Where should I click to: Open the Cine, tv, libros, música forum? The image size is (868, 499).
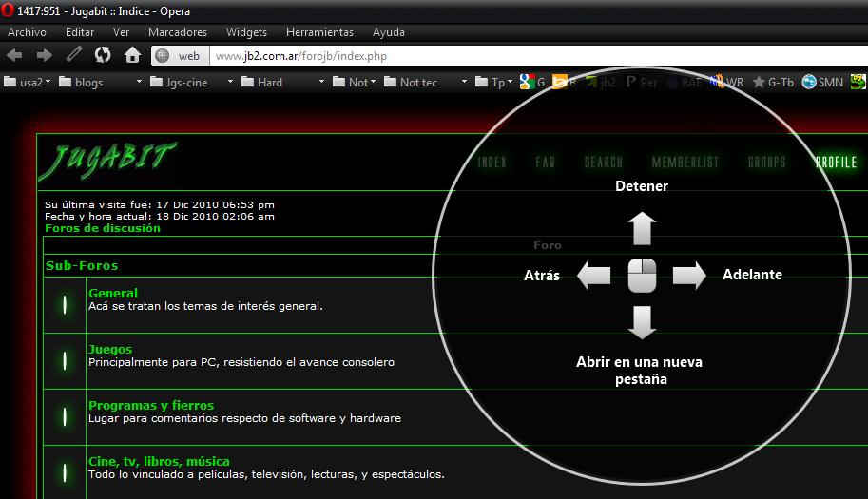click(159, 461)
